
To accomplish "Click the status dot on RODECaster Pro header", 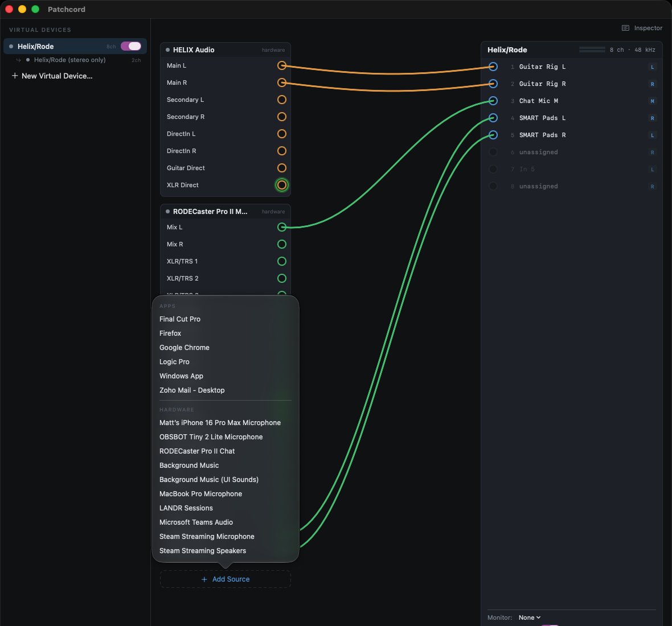I will click(167, 212).
